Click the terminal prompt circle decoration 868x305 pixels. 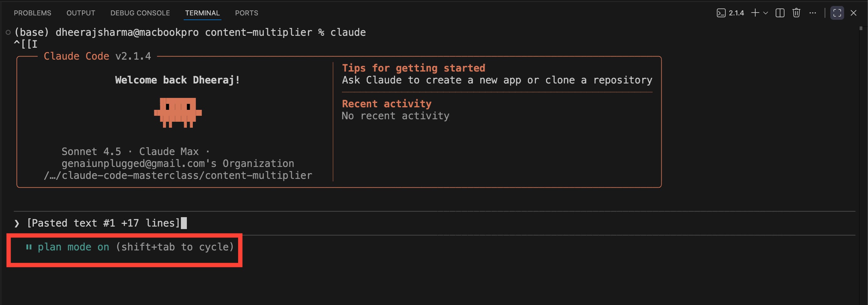[x=8, y=32]
